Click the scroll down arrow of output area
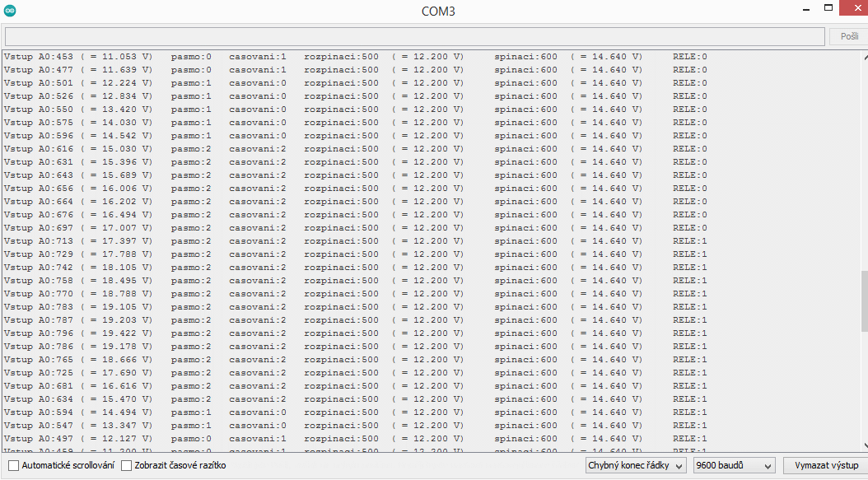 (864, 445)
